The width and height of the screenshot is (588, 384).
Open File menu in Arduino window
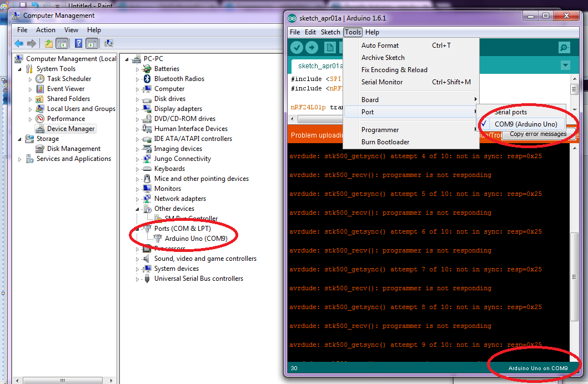coord(295,32)
